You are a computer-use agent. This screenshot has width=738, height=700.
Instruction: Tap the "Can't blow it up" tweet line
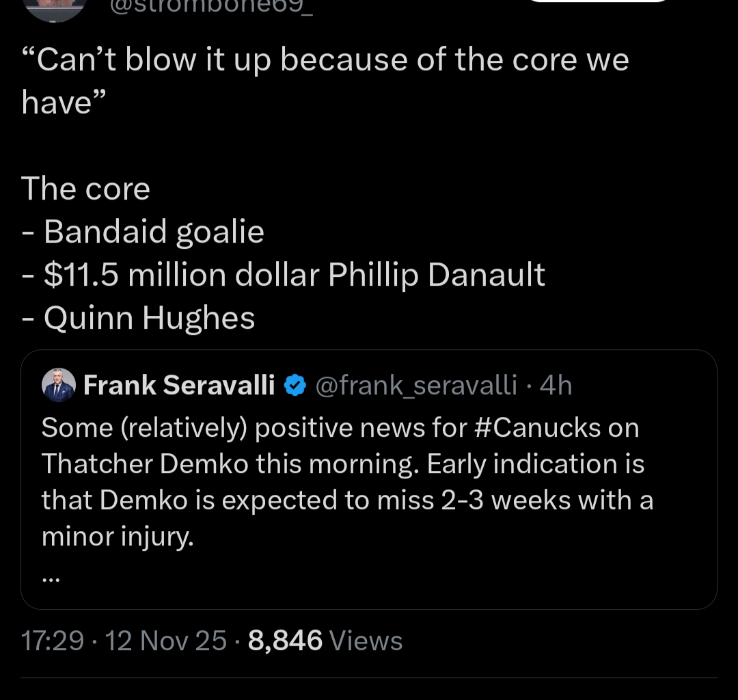tap(325, 60)
